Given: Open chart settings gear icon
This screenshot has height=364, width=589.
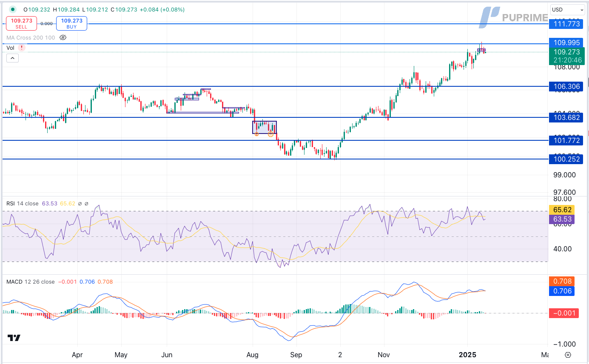Looking at the screenshot, I should coord(568,355).
